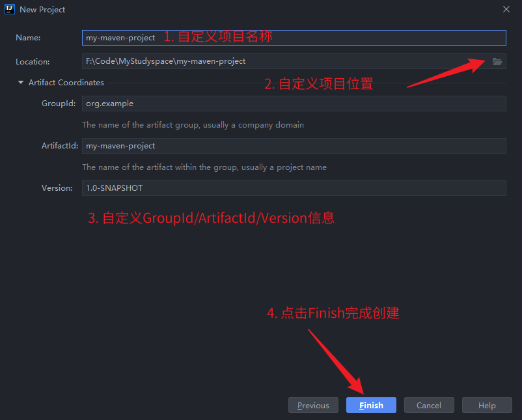The image size is (522, 420).
Task: Collapse the Artifact Coordinates section
Action: pos(21,82)
